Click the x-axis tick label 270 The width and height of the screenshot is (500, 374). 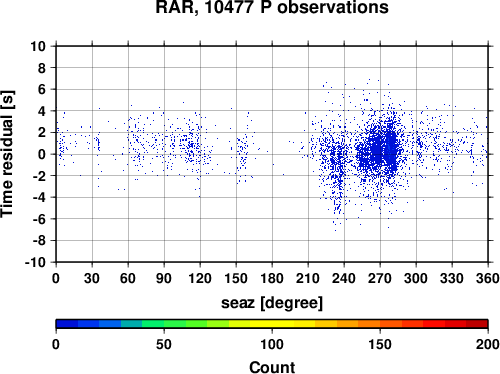[380, 278]
